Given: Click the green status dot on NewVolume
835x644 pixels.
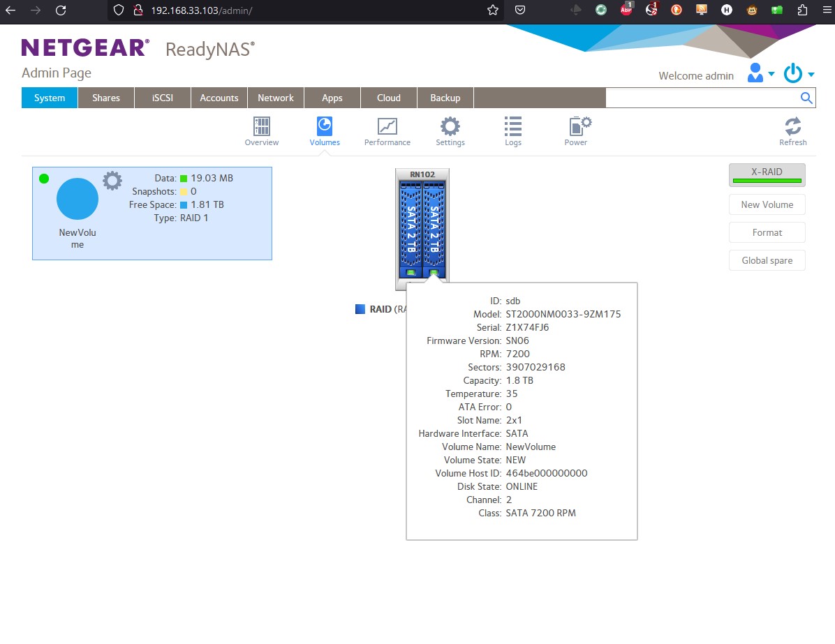Looking at the screenshot, I should coord(44,179).
